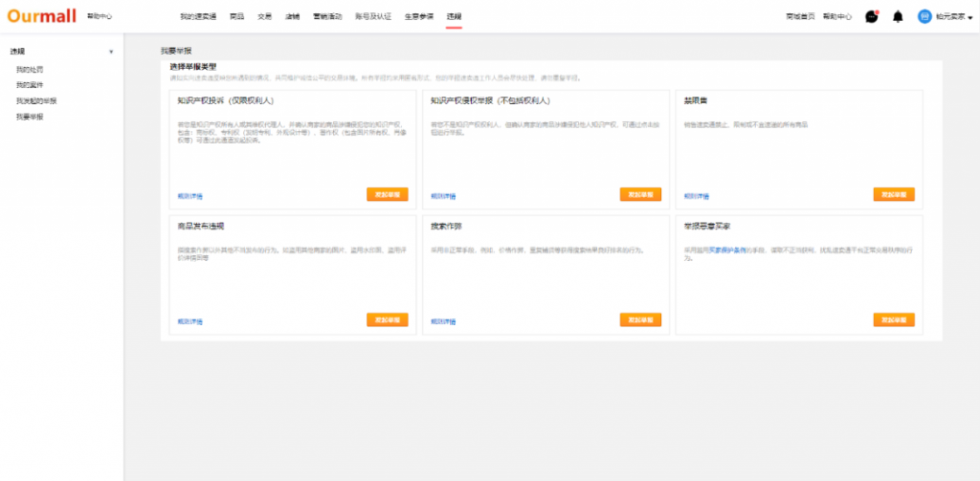This screenshot has height=481, width=980.
Task: Open the 违规 tab in top navigation
Action: click(454, 16)
